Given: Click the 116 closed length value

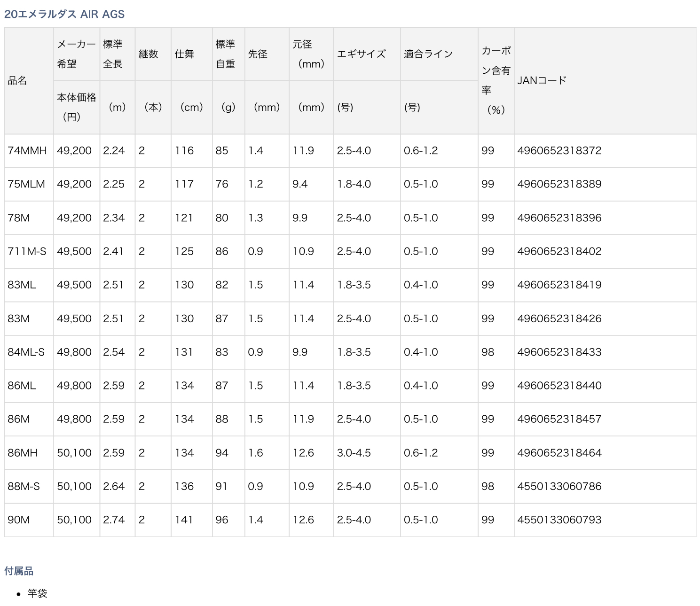Looking at the screenshot, I should click(184, 151).
